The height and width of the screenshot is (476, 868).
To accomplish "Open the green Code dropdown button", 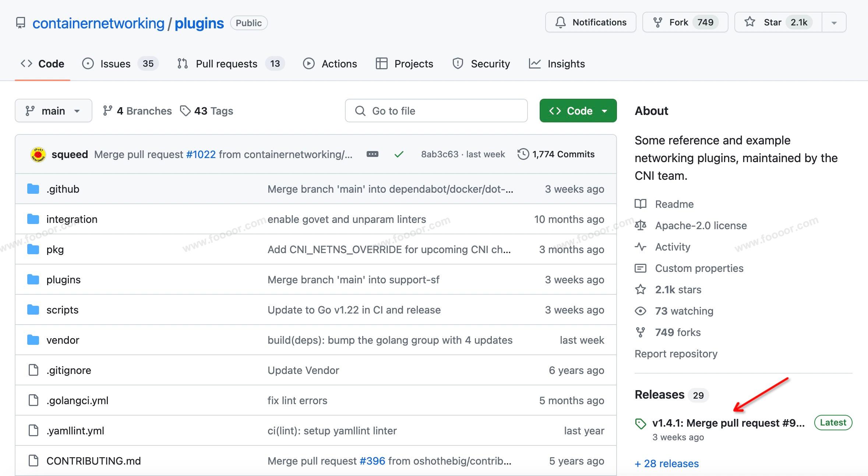I will (578, 111).
